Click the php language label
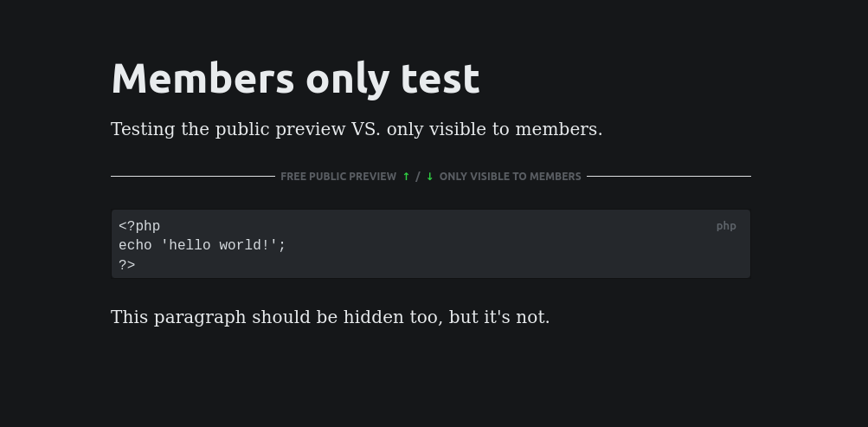Viewport: 868px width, 427px height. pos(726,226)
